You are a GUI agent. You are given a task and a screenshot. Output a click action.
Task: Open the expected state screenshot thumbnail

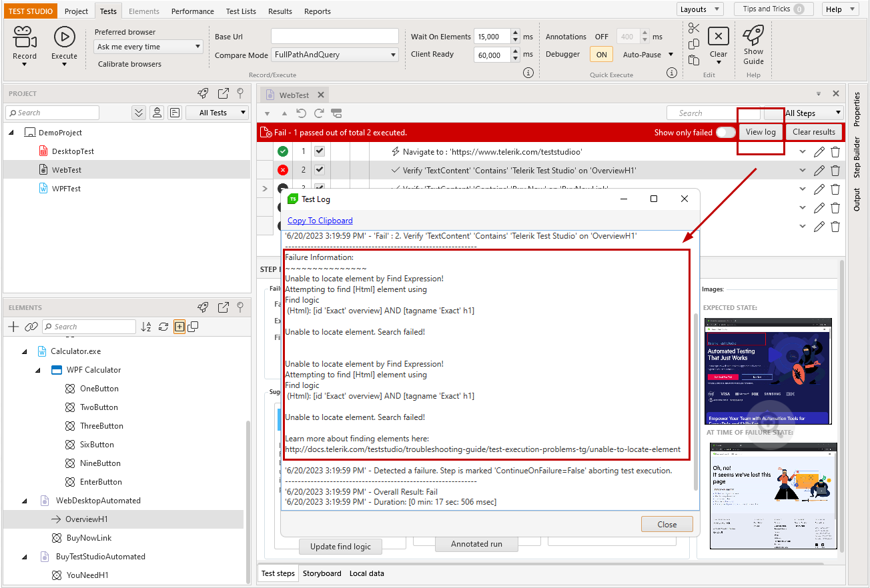[x=768, y=371]
